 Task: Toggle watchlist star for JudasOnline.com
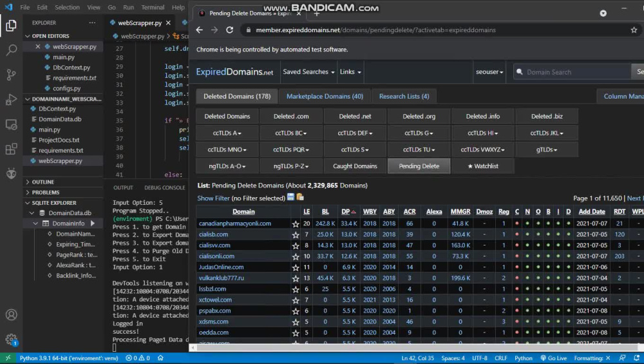coord(296,267)
